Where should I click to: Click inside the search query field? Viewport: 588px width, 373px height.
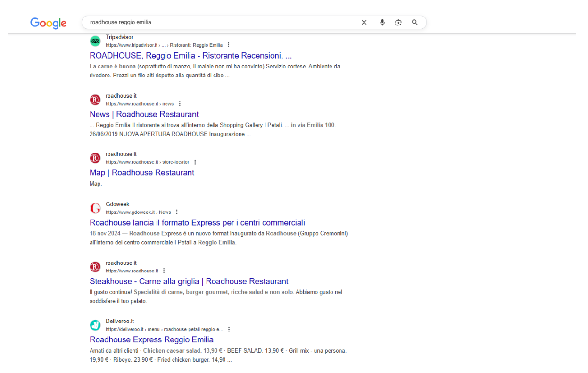[212, 22]
